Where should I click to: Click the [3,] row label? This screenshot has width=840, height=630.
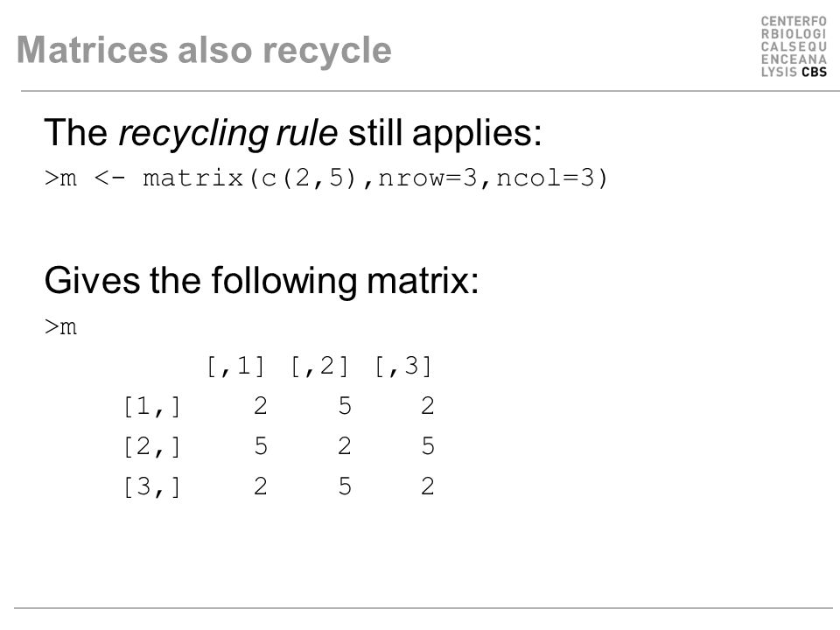point(152,487)
